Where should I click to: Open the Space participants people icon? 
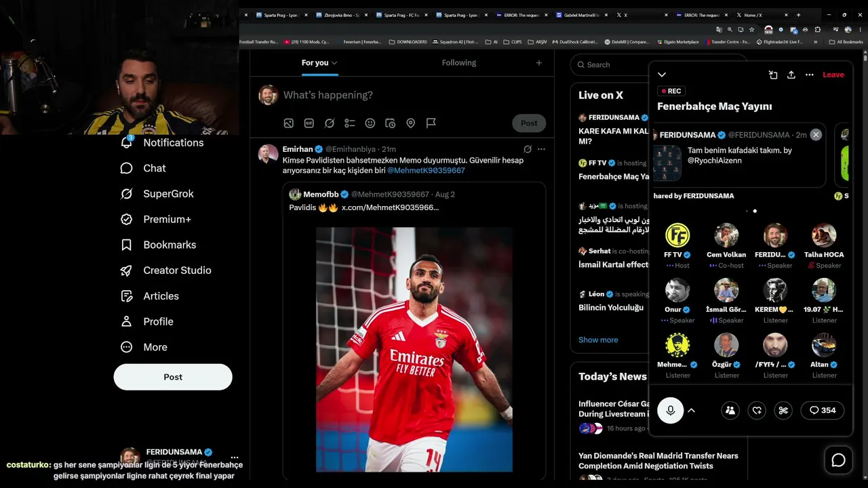pos(730,410)
